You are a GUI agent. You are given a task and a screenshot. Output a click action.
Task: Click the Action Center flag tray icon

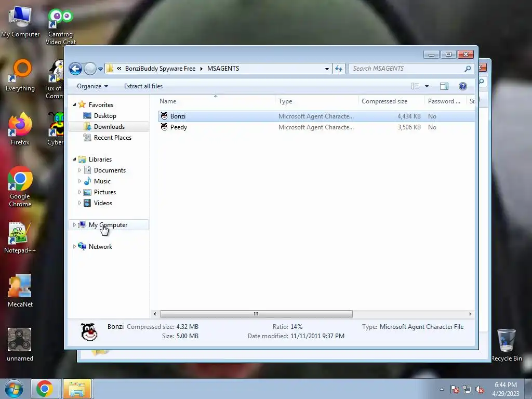455,389
